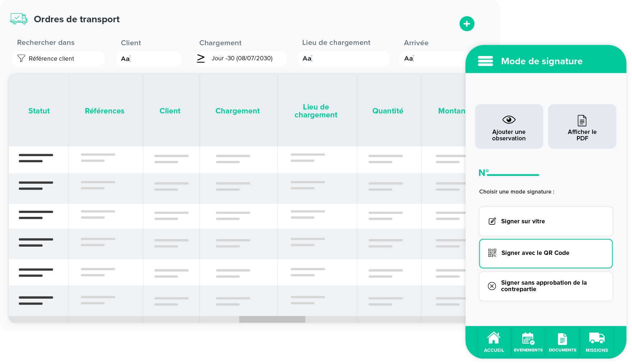Open the Référence client search dropdown
Image resolution: width=632 pixels, height=364 pixels.
(58, 59)
